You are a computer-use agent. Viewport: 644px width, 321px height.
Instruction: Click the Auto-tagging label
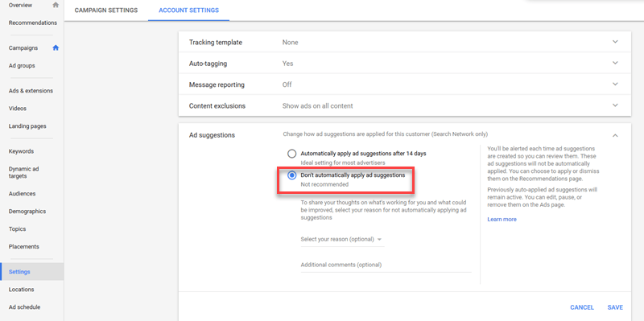(x=208, y=64)
